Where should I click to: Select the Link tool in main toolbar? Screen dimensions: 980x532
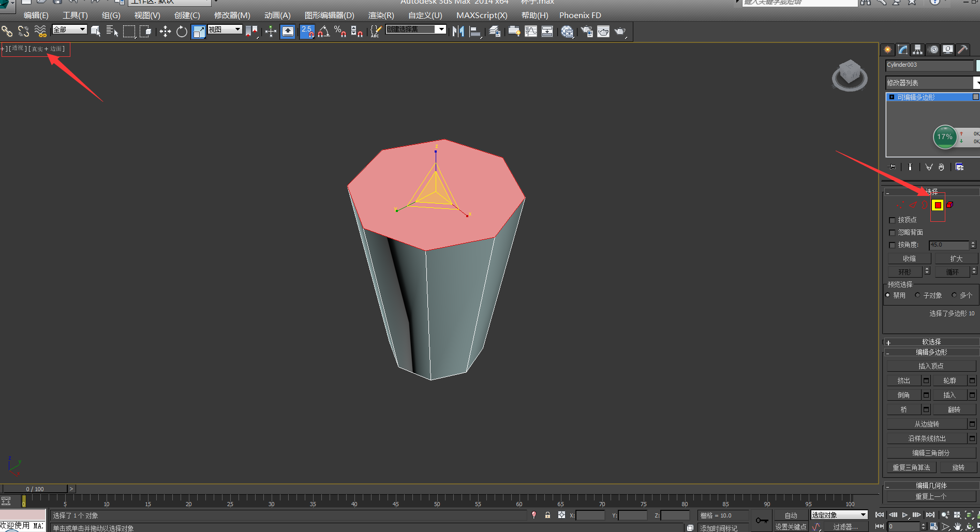click(7, 32)
